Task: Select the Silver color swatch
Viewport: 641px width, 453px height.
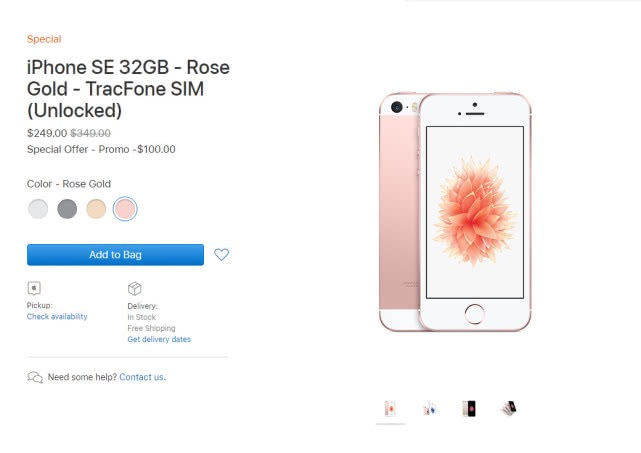Action: (38, 209)
